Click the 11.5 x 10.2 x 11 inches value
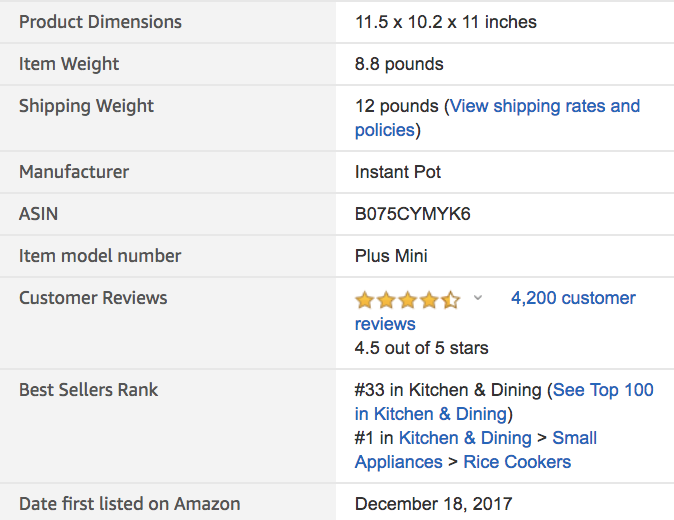 [x=445, y=22]
